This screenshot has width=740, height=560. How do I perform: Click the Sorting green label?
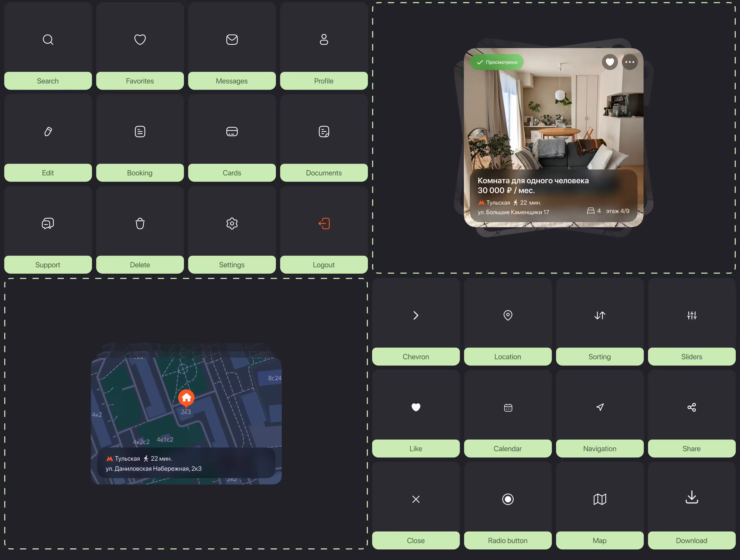coord(600,357)
